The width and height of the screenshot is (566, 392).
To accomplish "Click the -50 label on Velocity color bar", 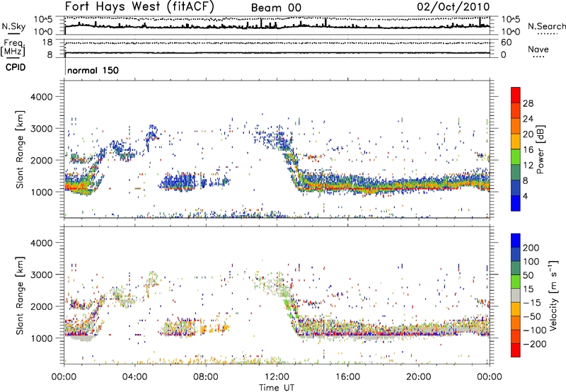I will 532,316.
